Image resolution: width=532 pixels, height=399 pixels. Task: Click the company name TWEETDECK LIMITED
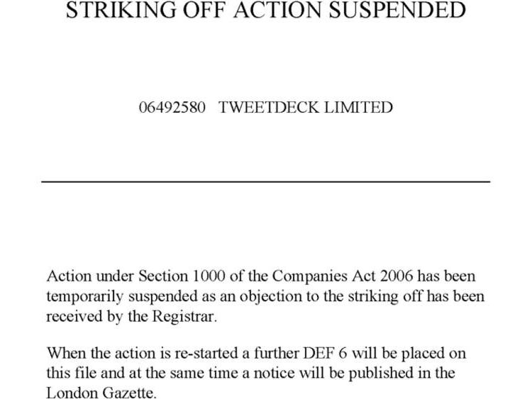[306, 108]
